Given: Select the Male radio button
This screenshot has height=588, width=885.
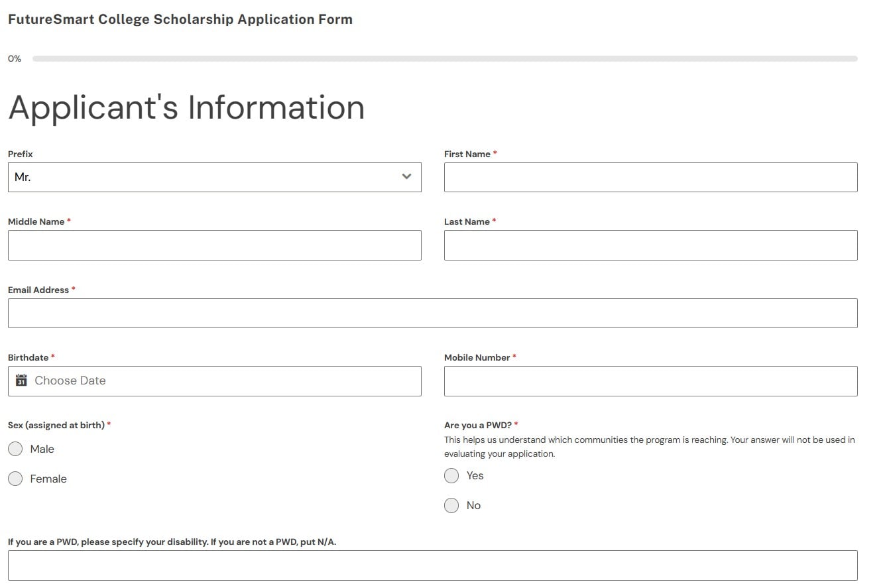Looking at the screenshot, I should click(15, 449).
